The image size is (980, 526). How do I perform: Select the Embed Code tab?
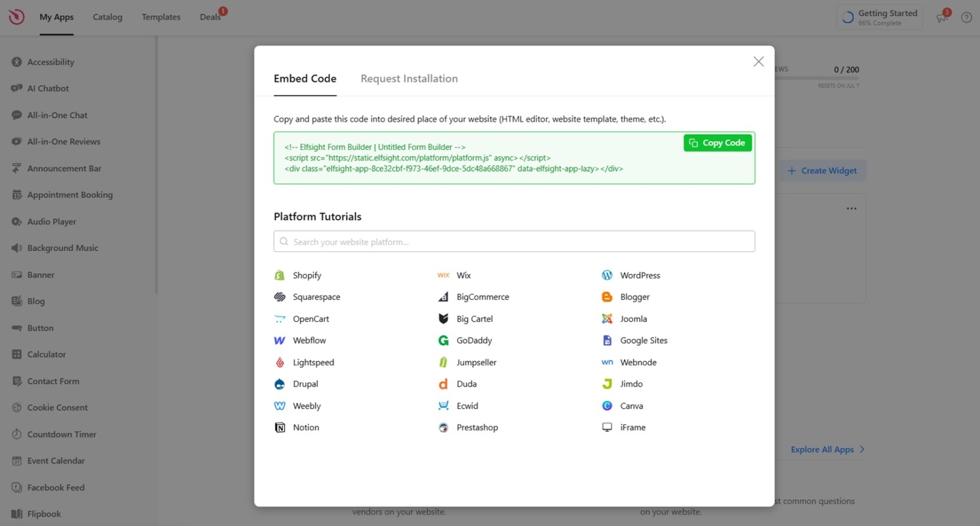coord(305,79)
